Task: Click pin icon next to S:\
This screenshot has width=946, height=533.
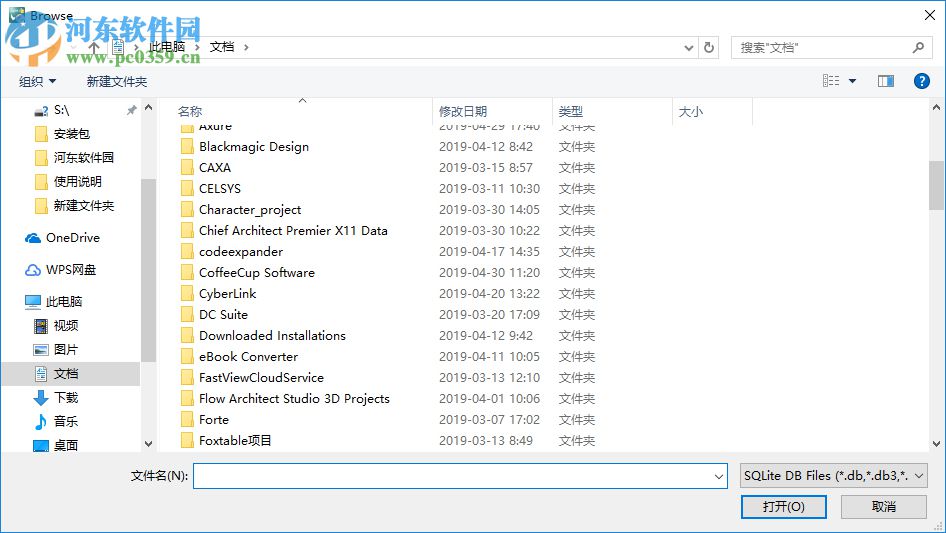Action: [131, 110]
